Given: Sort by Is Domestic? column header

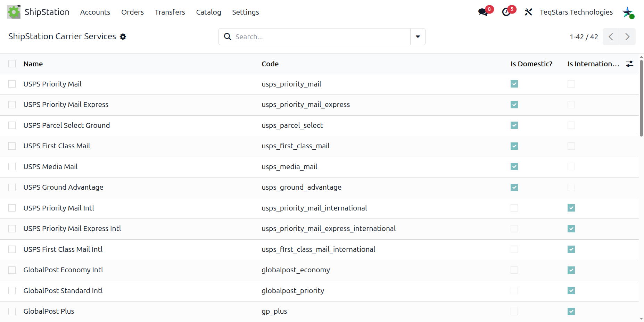Looking at the screenshot, I should click(x=531, y=64).
